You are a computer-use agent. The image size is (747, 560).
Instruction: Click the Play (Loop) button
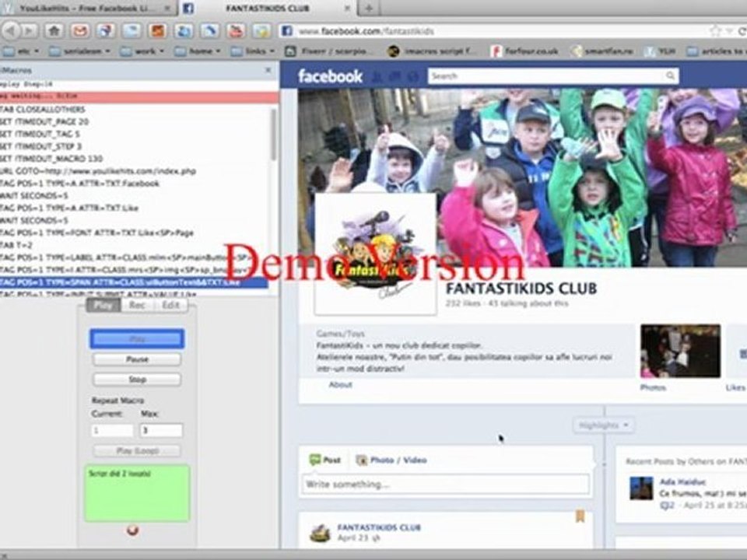137,450
